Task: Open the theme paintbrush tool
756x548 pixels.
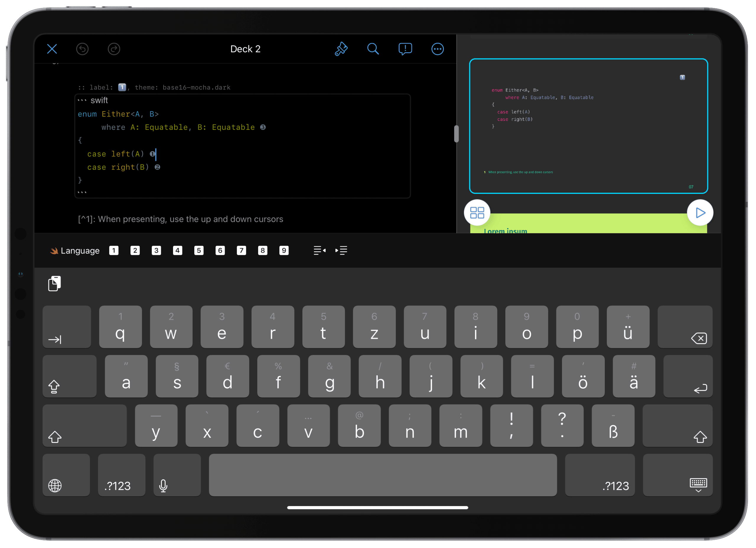Action: click(x=341, y=49)
